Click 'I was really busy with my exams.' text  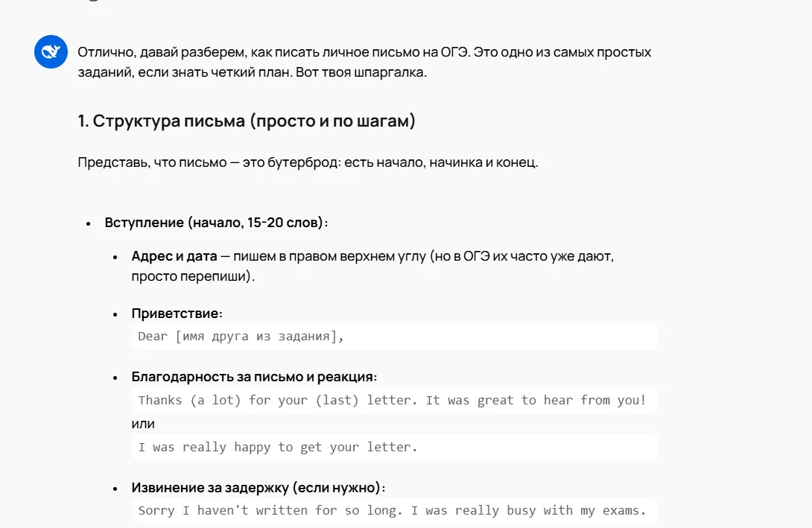pos(529,511)
